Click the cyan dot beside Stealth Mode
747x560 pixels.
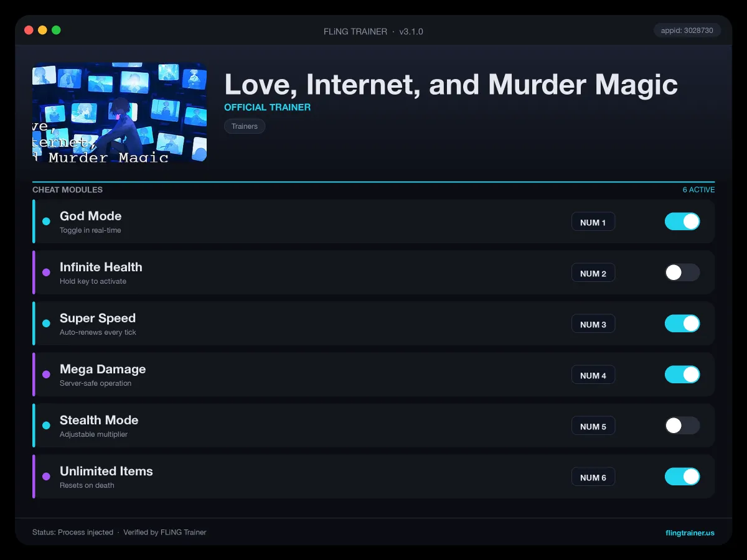coord(46,426)
